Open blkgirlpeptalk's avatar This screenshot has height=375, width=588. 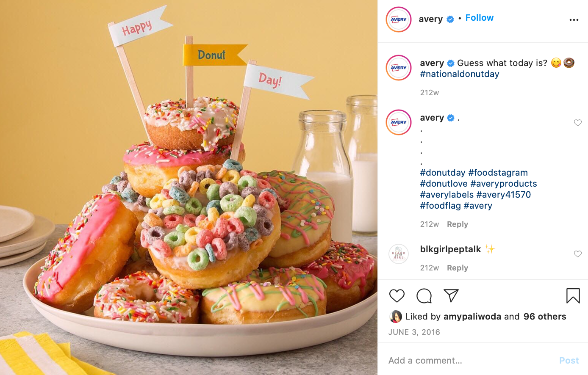(x=399, y=254)
